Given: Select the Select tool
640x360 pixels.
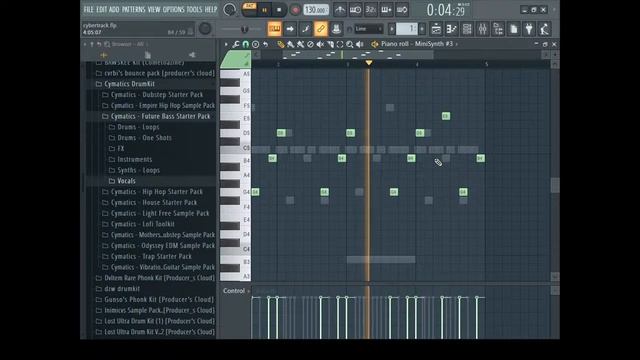Looking at the screenshot, I should pos(340,44).
